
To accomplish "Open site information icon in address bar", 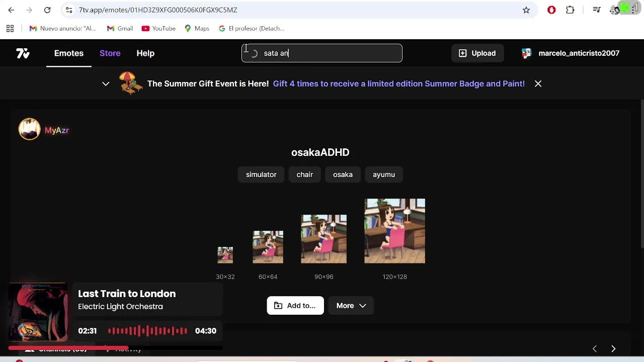I will point(69,10).
